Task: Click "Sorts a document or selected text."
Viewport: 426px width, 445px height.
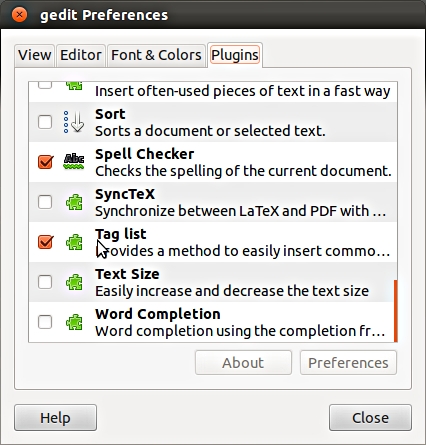Action: pos(210,131)
